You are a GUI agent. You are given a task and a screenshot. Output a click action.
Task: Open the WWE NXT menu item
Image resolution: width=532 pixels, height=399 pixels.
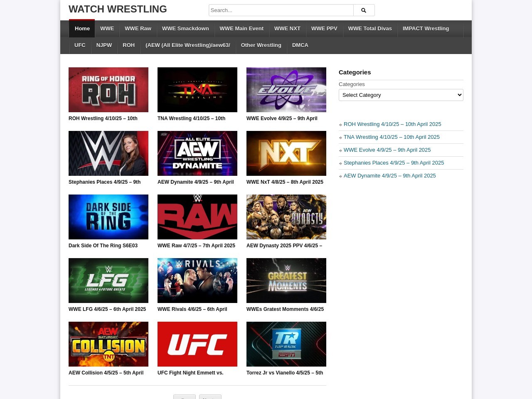pyautogui.click(x=287, y=29)
